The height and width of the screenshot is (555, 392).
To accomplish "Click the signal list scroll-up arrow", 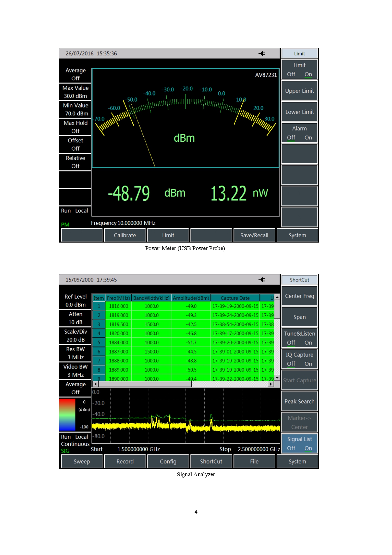I will [277, 297].
